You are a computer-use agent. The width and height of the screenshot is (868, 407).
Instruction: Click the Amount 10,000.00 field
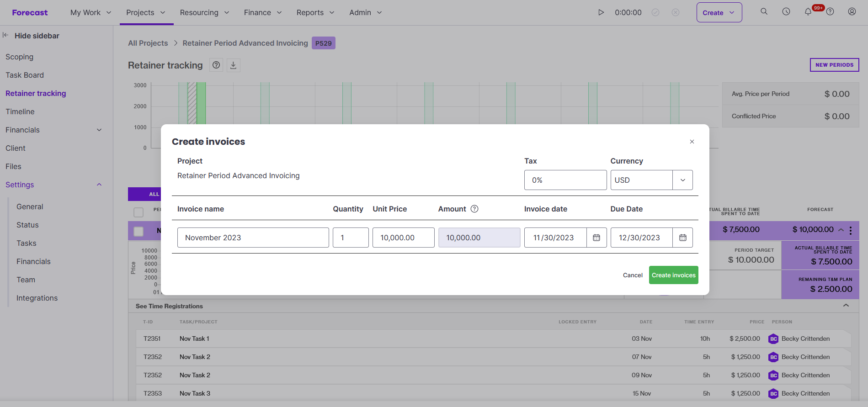click(x=479, y=238)
